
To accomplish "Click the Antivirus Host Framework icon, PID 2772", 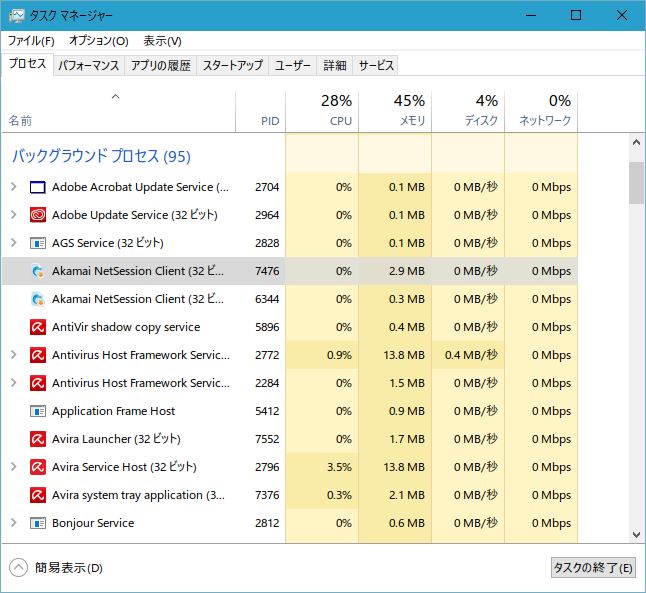I will 37,356.
